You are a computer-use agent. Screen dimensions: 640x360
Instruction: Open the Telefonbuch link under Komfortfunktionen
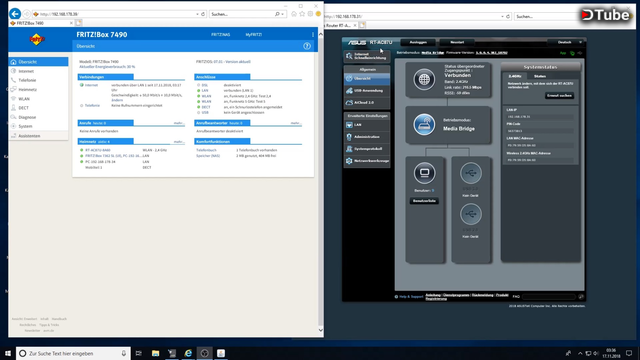(207, 150)
